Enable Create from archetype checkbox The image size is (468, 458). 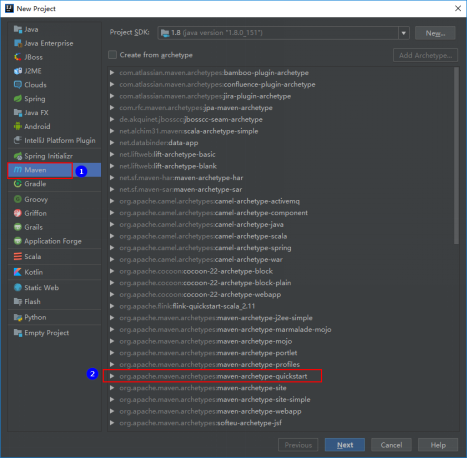coord(112,55)
